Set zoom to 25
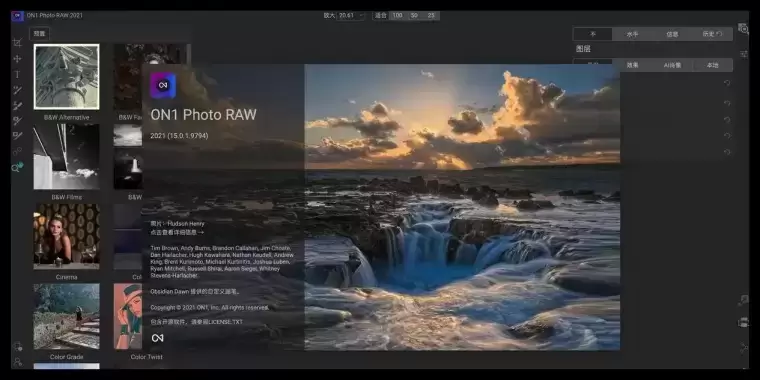 [431, 16]
